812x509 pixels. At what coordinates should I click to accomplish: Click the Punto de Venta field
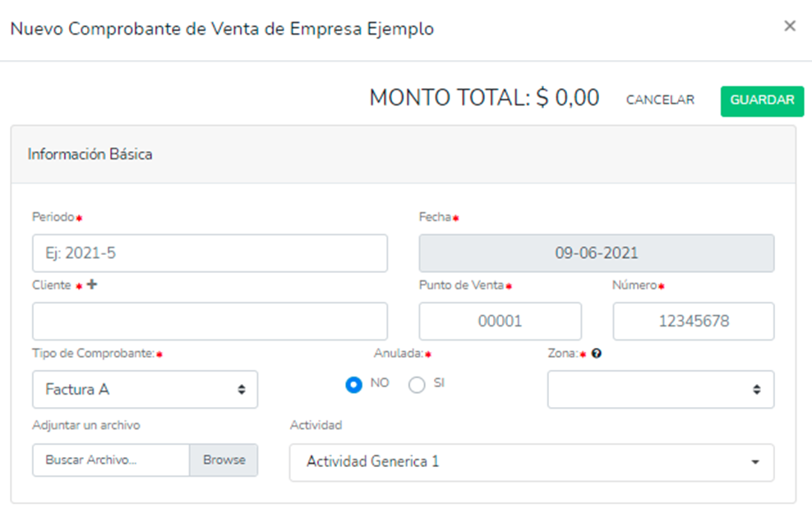click(x=500, y=321)
